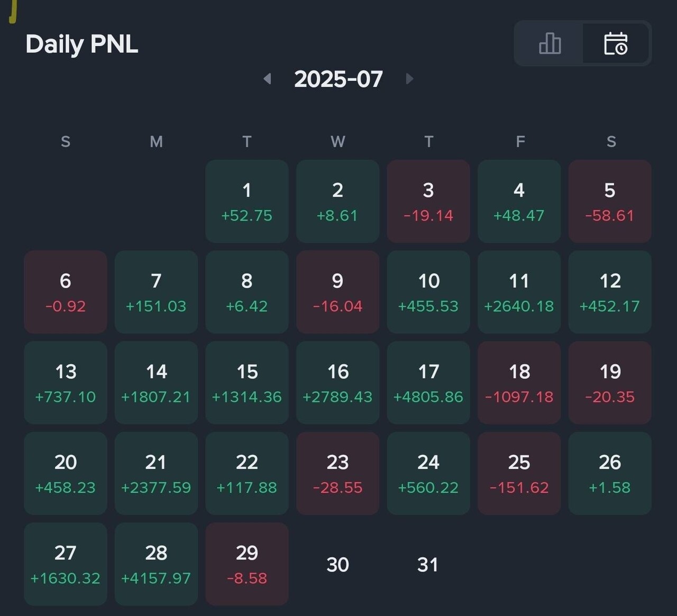Select day 25 with -151.62
Image resolution: width=677 pixels, height=616 pixels.
[x=519, y=473]
